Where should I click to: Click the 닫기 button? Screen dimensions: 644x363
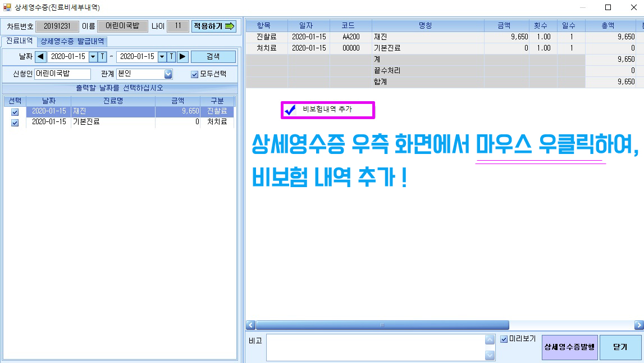click(x=620, y=347)
